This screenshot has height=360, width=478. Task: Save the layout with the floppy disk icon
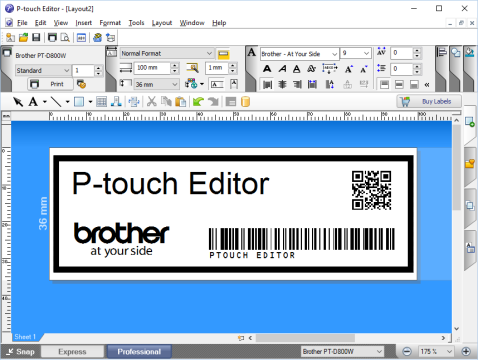point(36,38)
